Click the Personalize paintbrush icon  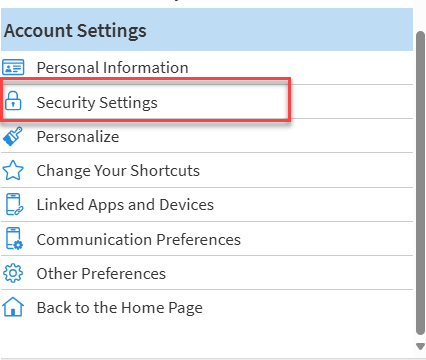13,136
